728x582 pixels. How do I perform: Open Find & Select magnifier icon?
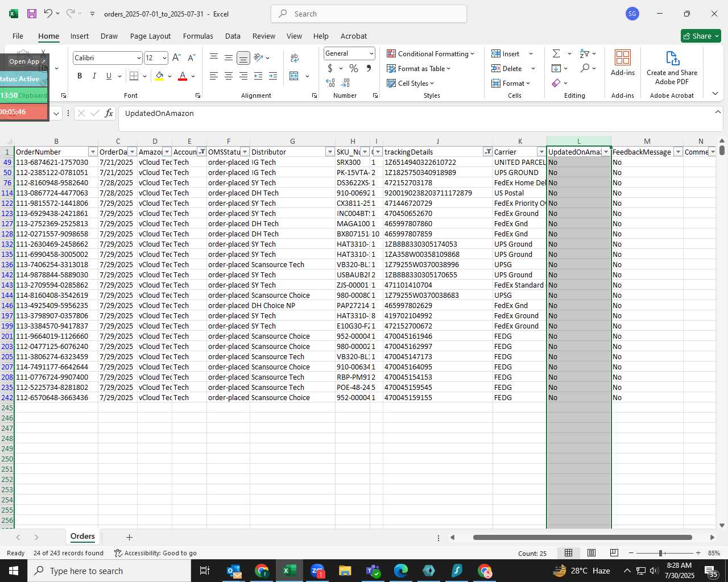click(x=585, y=68)
